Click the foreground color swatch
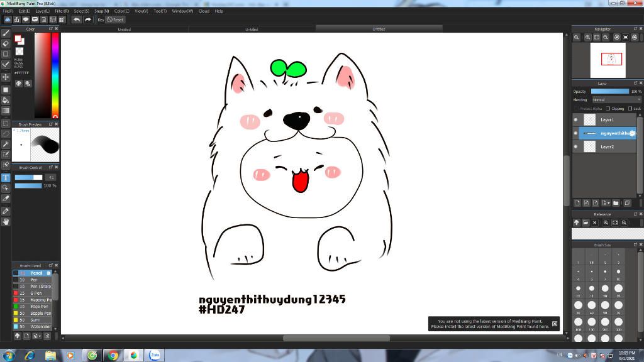Image resolution: width=644 pixels, height=362 pixels. [x=18, y=38]
